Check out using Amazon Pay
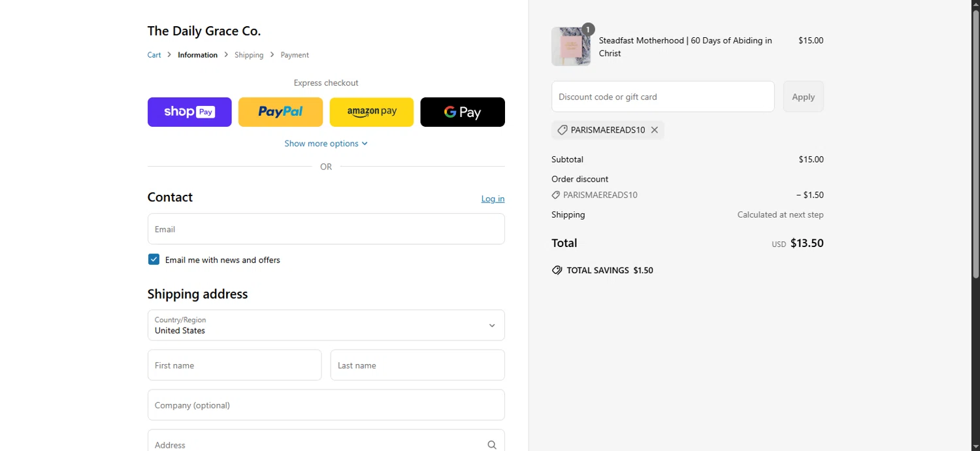This screenshot has height=451, width=980. (x=372, y=112)
